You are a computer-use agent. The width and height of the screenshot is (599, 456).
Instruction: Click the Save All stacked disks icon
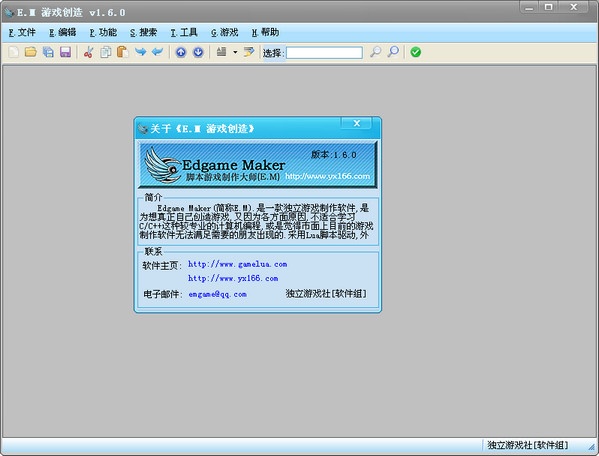[48, 52]
